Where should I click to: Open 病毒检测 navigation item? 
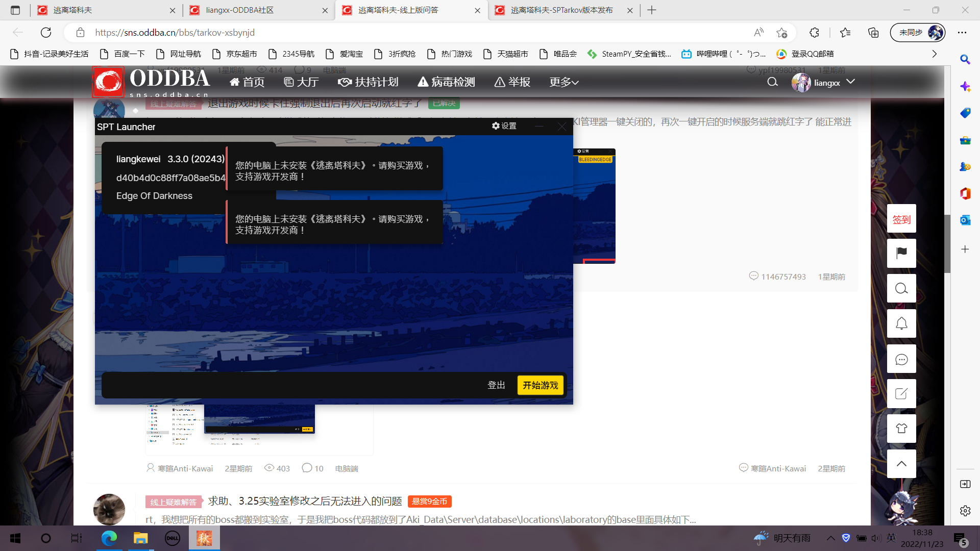[447, 82]
